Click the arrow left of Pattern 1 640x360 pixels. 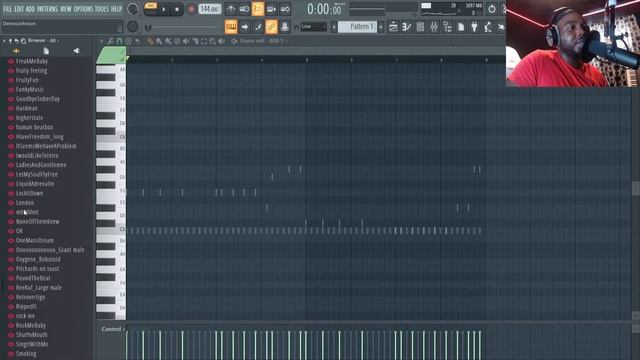pyautogui.click(x=334, y=27)
